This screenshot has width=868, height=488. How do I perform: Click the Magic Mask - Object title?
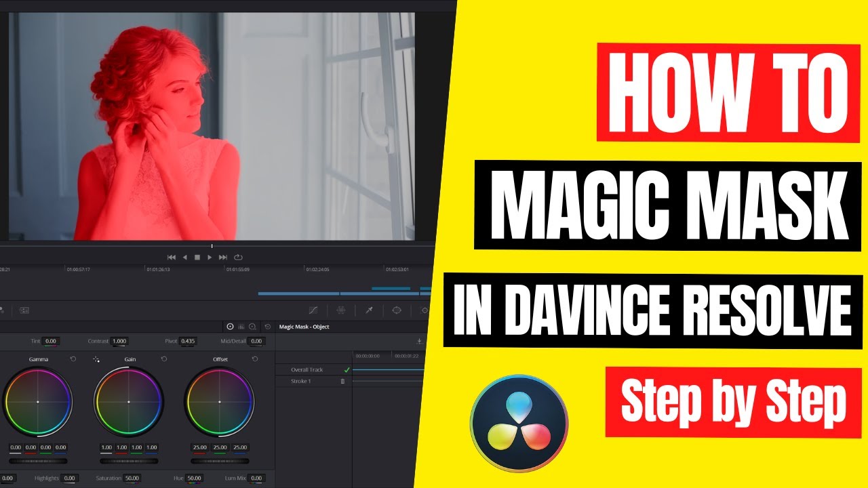[x=304, y=327]
